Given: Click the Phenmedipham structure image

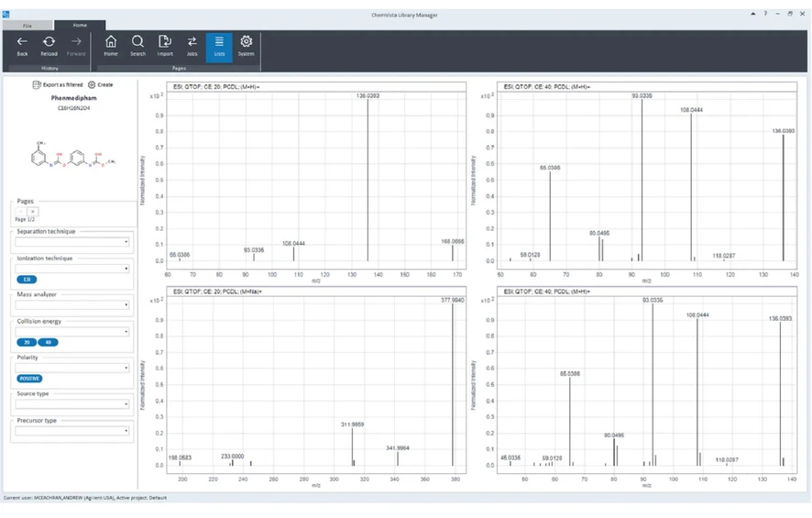Looking at the screenshot, I should (x=73, y=158).
